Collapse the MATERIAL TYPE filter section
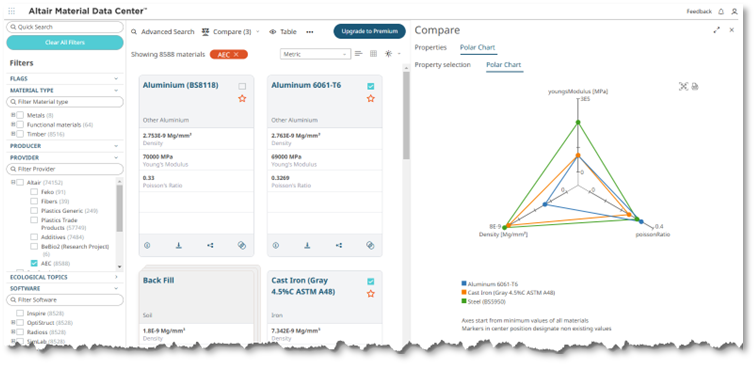756x367 pixels. tap(116, 90)
